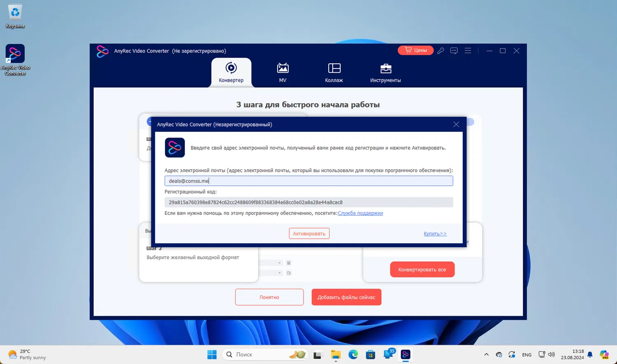Click the email address input field
Viewport: 617px width, 364px height.
click(308, 181)
